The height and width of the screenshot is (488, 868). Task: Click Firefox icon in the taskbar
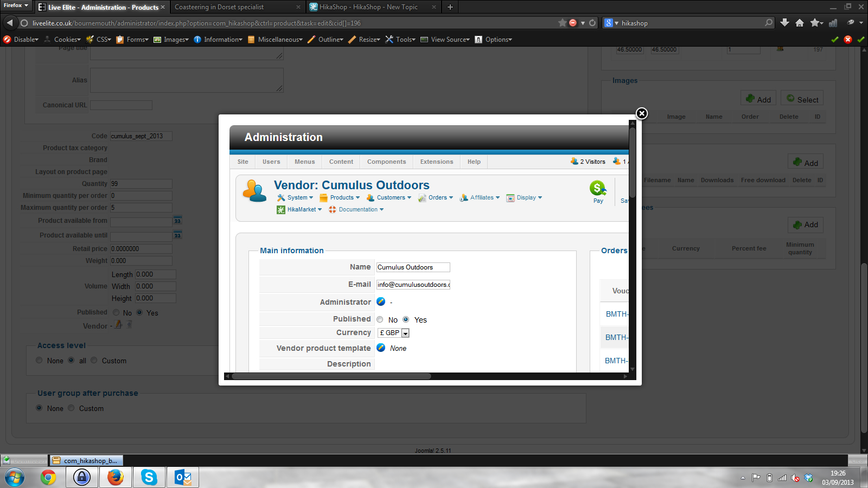[115, 478]
